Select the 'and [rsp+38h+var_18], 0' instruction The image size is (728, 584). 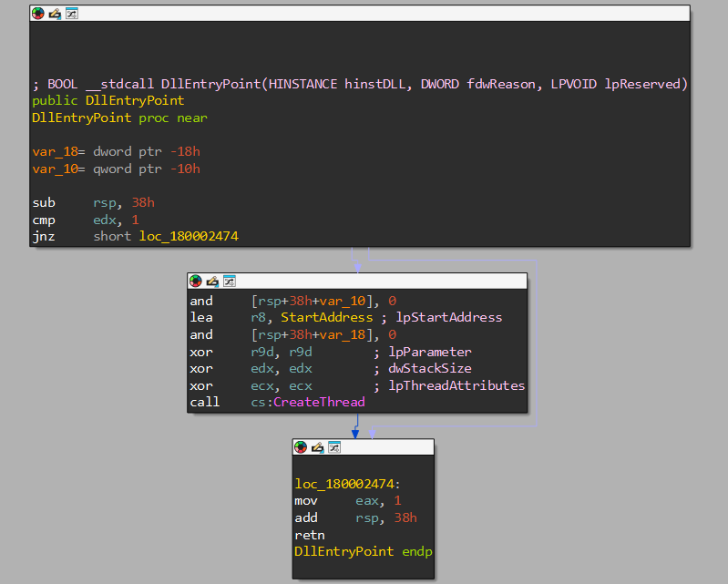point(293,334)
